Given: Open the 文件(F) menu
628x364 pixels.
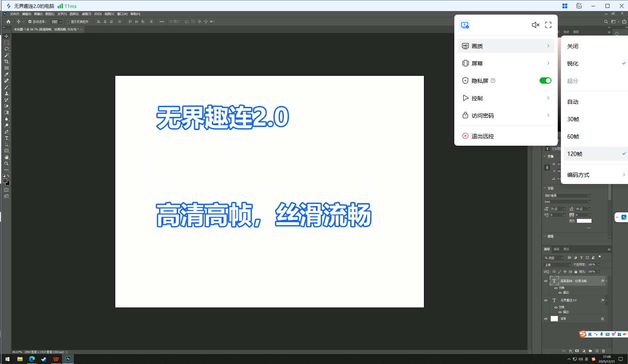Looking at the screenshot, I should (x=14, y=14).
